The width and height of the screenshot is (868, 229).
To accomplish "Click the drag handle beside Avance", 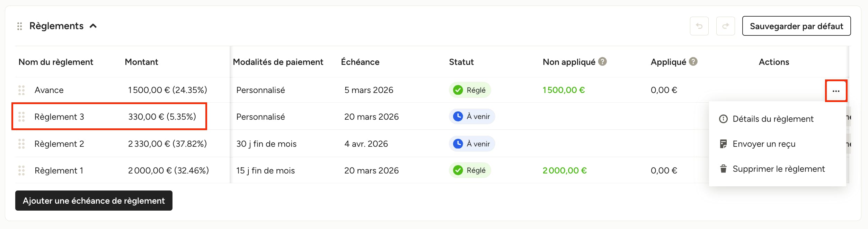I will click(x=21, y=90).
